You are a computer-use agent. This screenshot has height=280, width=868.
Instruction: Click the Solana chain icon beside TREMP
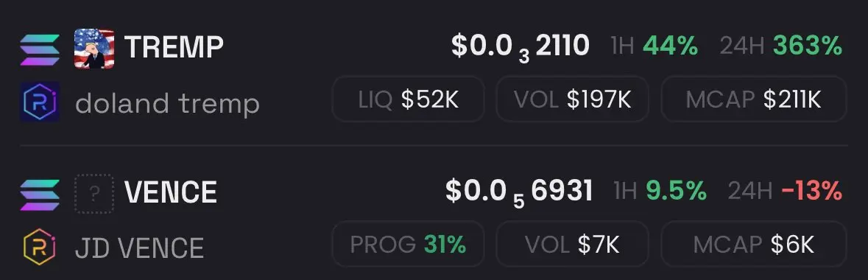[40, 50]
